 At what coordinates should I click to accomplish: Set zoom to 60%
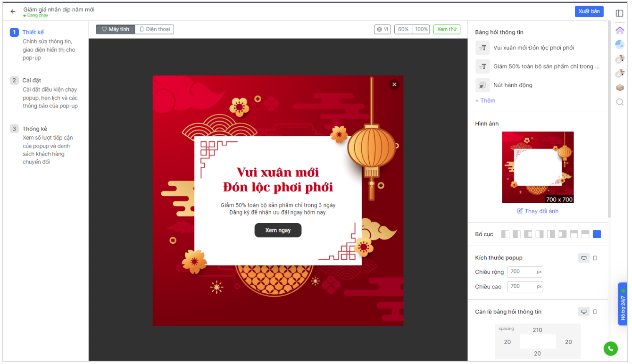(403, 29)
